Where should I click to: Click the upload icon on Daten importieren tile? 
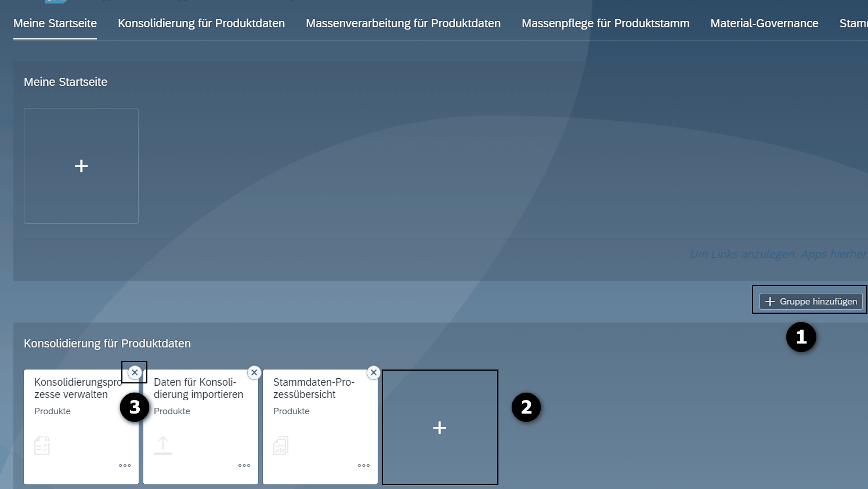tap(163, 445)
